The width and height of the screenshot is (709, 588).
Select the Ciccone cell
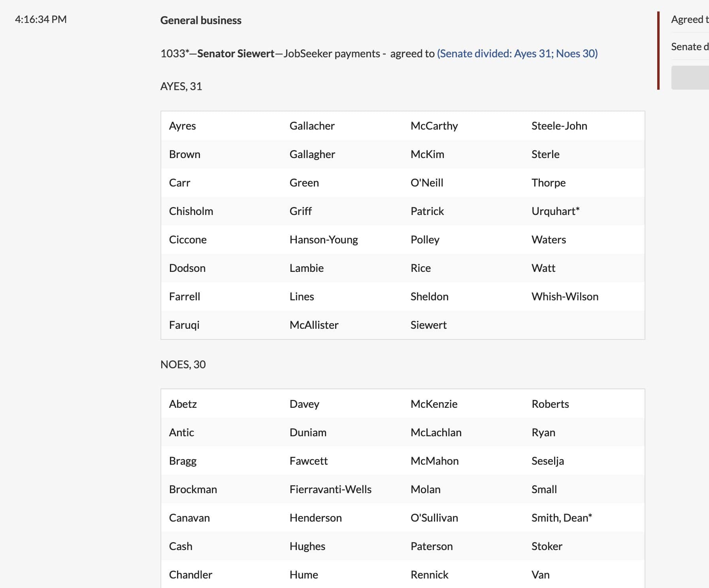coord(221,239)
